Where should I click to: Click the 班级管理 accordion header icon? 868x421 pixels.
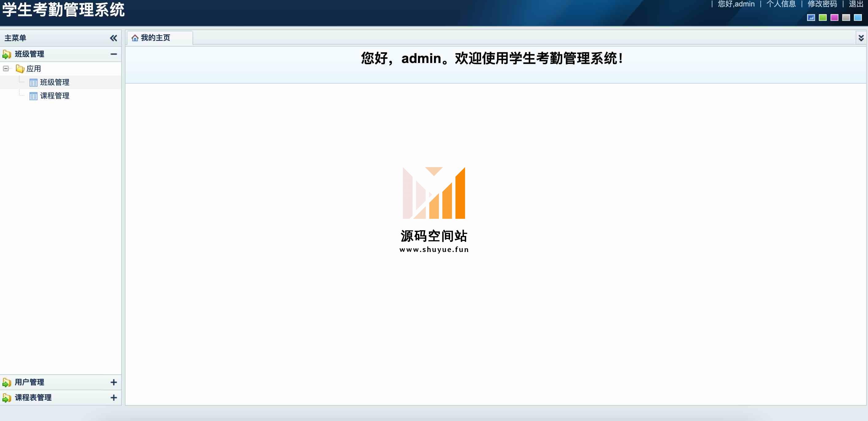pyautogui.click(x=7, y=54)
